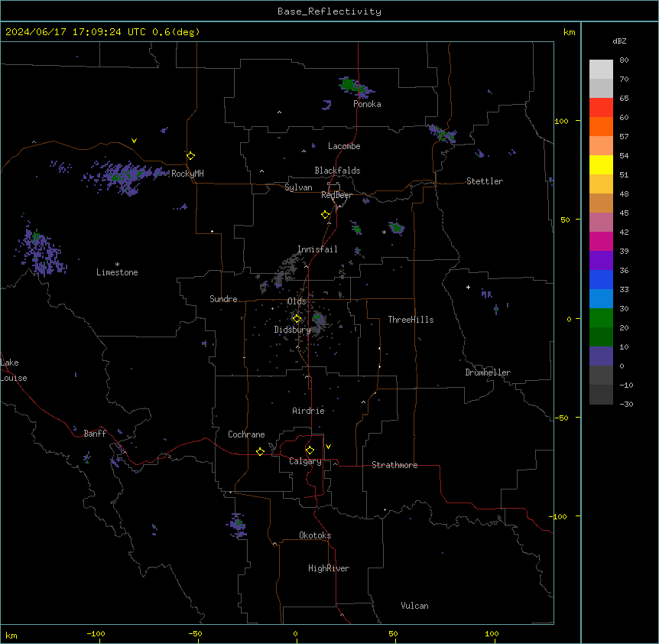Select the RockyMH label
The image size is (659, 644).
pyautogui.click(x=187, y=174)
